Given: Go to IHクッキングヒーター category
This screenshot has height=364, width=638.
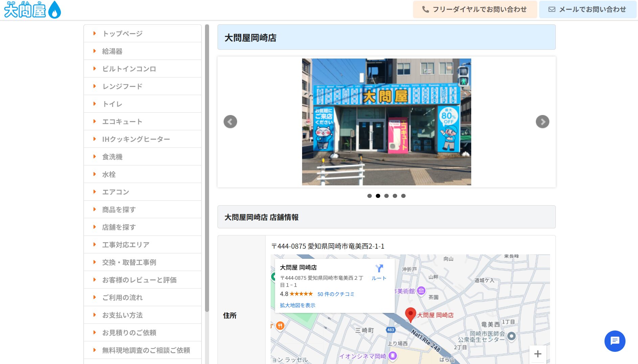Looking at the screenshot, I should (142, 139).
